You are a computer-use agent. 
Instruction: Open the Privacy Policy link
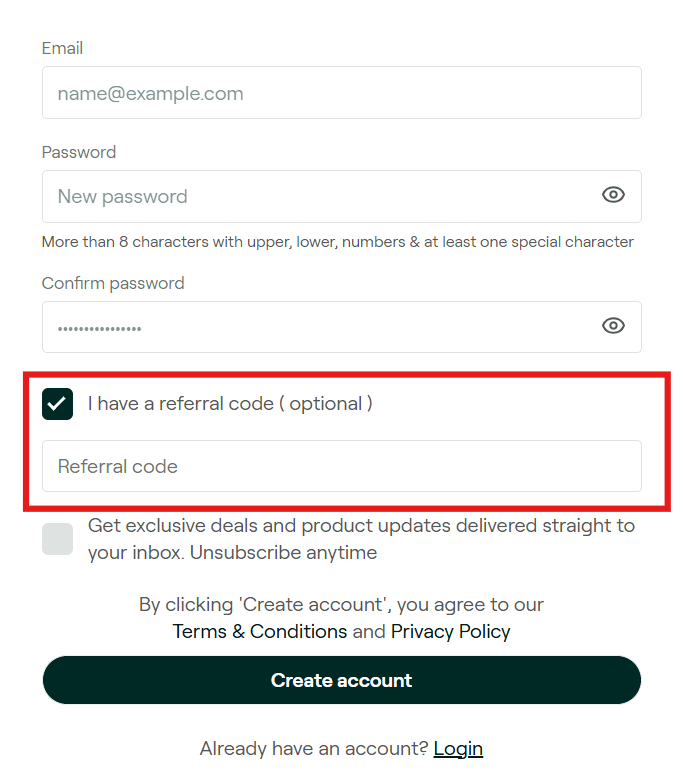(x=450, y=632)
